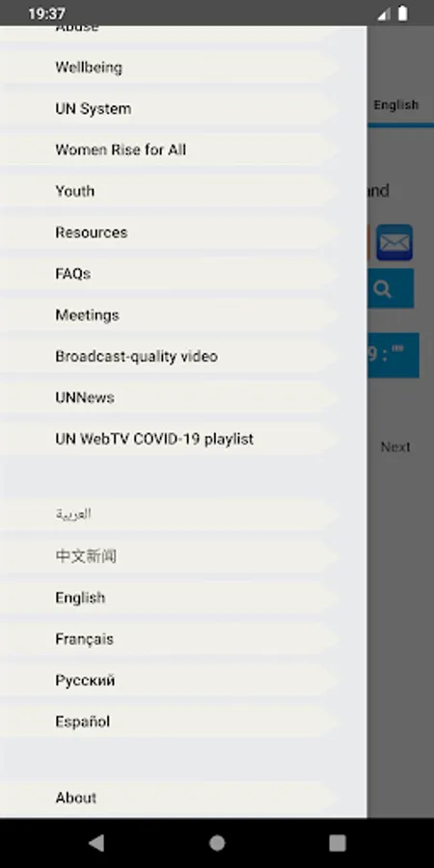Tap the search magnifier button
This screenshot has width=434, height=868.
tap(391, 288)
